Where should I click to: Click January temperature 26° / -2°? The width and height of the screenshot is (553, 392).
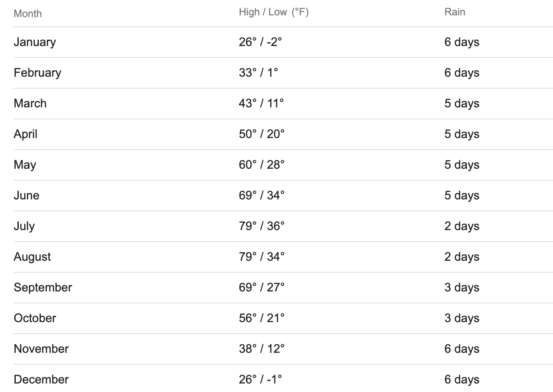point(261,42)
